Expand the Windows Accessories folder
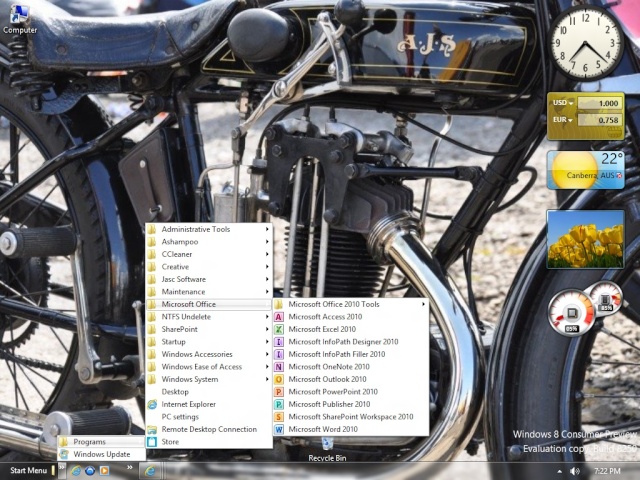 (196, 354)
